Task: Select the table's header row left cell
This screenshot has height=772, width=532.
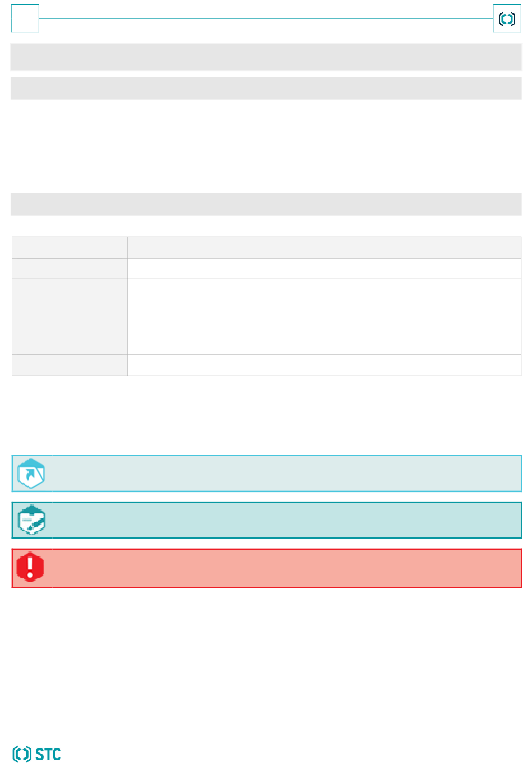Action: tap(69, 247)
